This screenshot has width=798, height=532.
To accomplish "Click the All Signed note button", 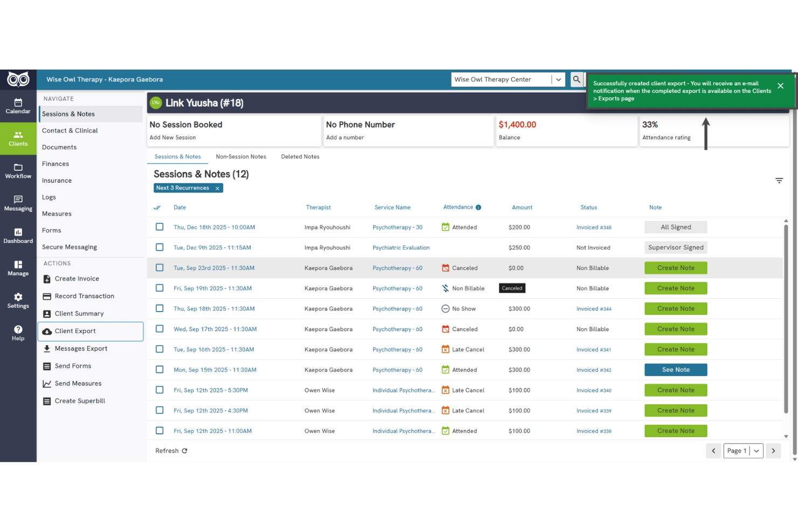I will coord(676,227).
